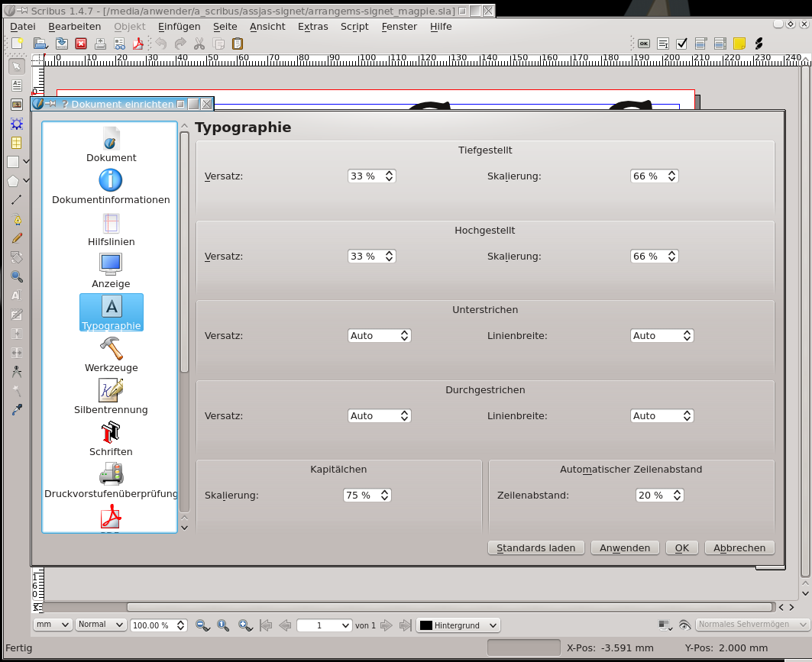Click the zoom out magnifier icon
Viewport: 812px width, 662px height.
tap(202, 625)
